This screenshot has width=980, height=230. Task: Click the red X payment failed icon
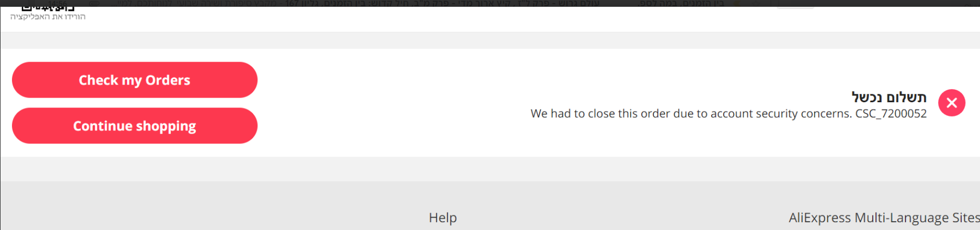[951, 103]
